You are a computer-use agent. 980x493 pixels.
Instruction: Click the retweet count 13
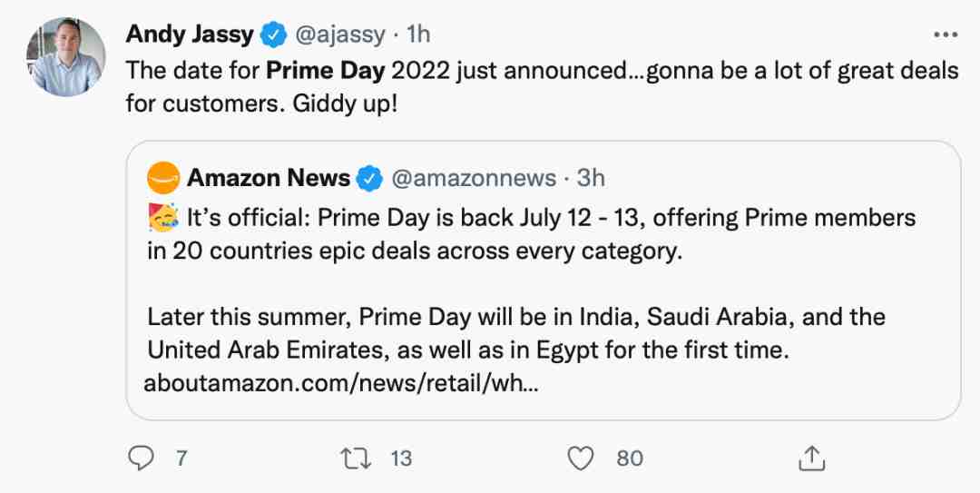[x=401, y=458]
